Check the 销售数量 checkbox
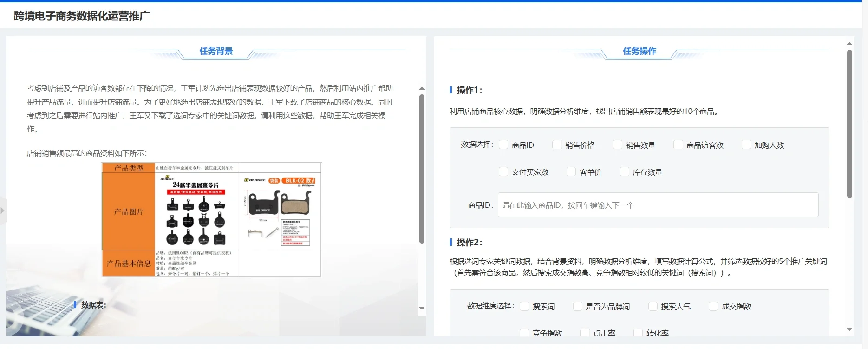868x349 pixels. (x=618, y=145)
